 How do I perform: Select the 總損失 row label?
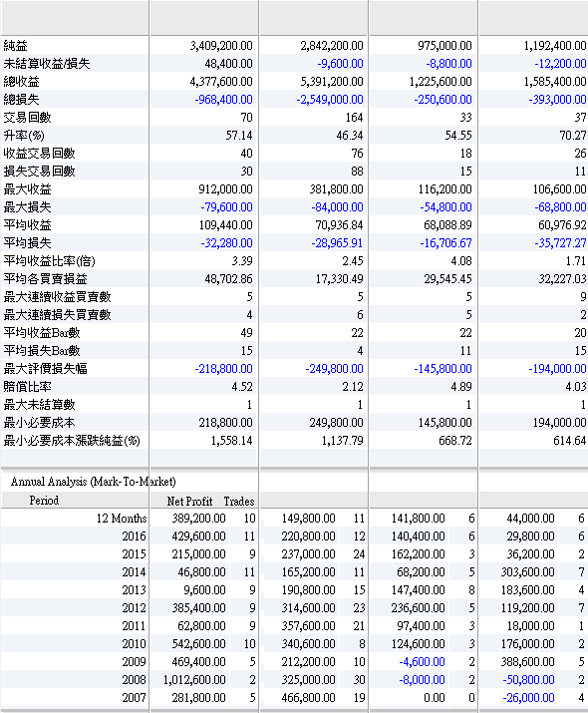(21, 100)
